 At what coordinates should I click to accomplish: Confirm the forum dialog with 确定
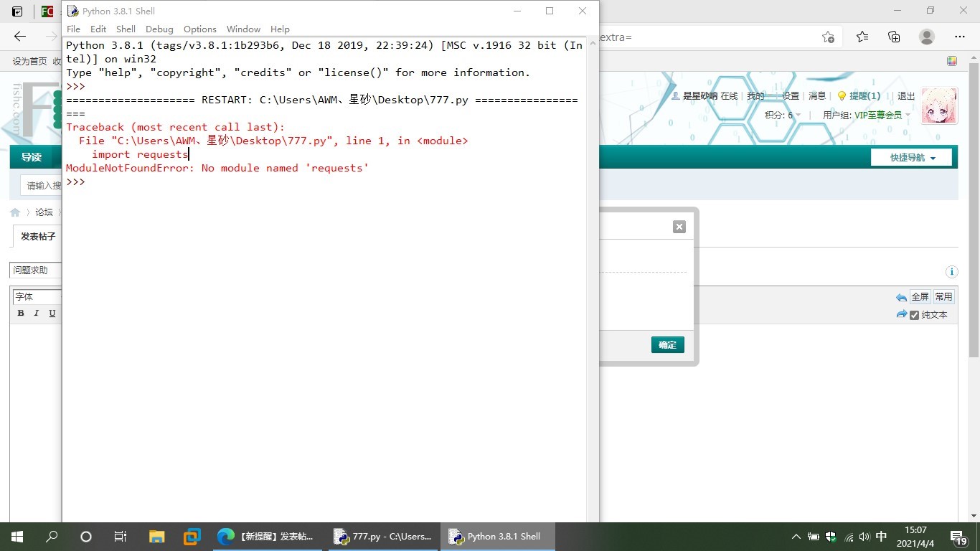click(668, 345)
